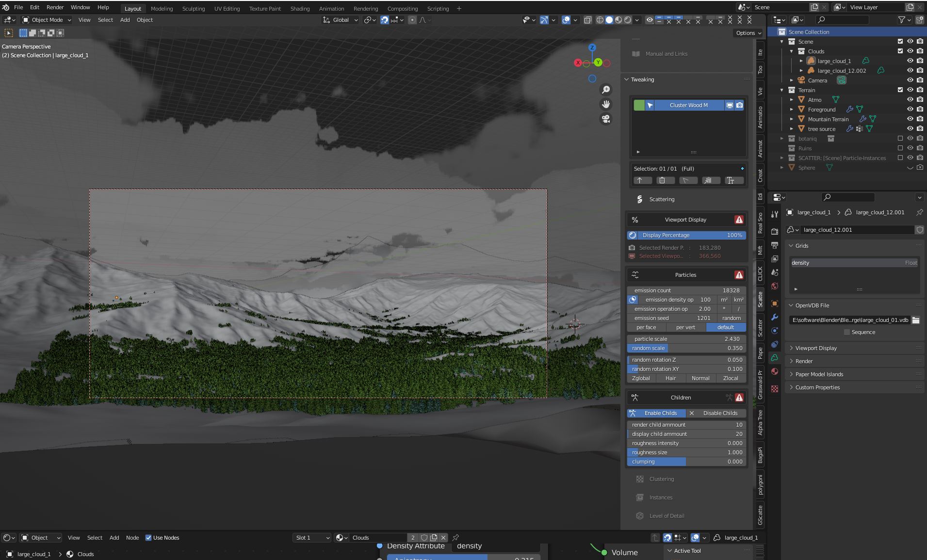
Task: Open the node editor Node menu
Action: point(132,538)
